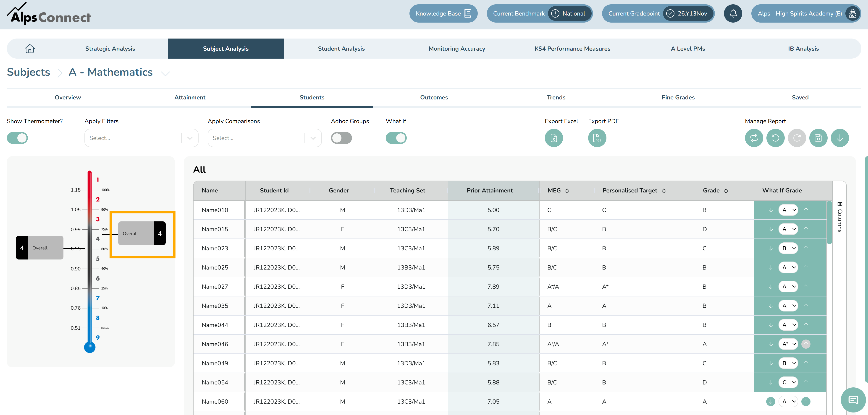Viewport: 868px width, 415px height.
Task: Sort by the Personalised Target arrows
Action: 663,191
